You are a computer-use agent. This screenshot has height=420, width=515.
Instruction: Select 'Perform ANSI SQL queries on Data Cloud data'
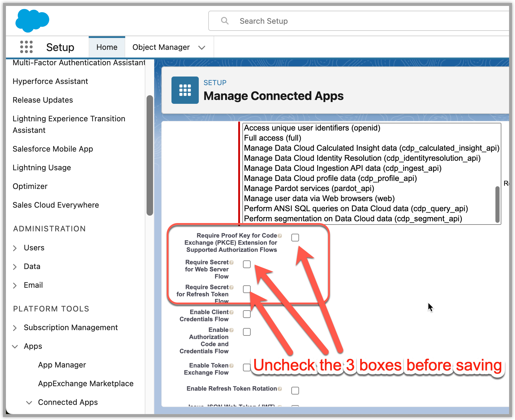coord(356,209)
